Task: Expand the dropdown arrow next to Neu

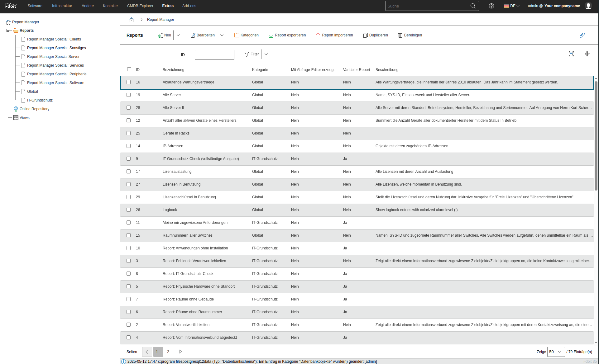Action: pos(178,35)
